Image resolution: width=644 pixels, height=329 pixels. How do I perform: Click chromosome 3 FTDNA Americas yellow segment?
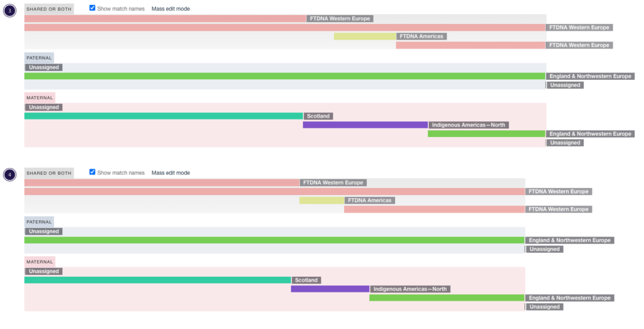(365, 36)
